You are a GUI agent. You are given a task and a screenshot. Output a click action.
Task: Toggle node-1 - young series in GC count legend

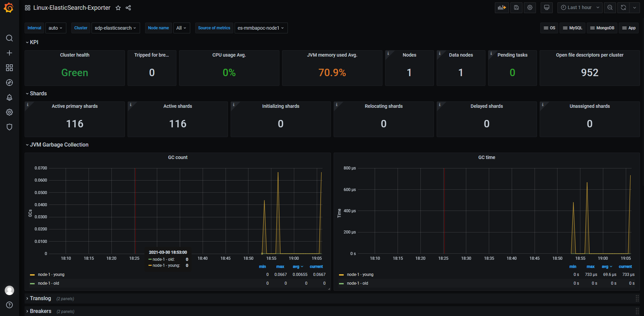[51, 275]
